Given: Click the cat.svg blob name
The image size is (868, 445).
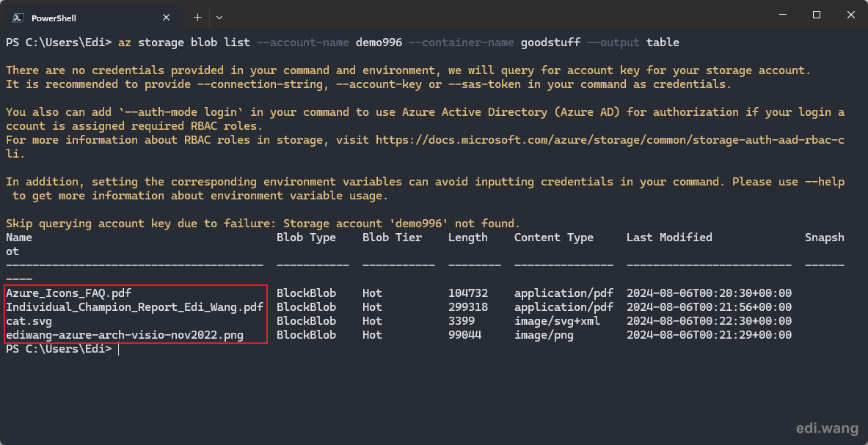Looking at the screenshot, I should point(29,320).
